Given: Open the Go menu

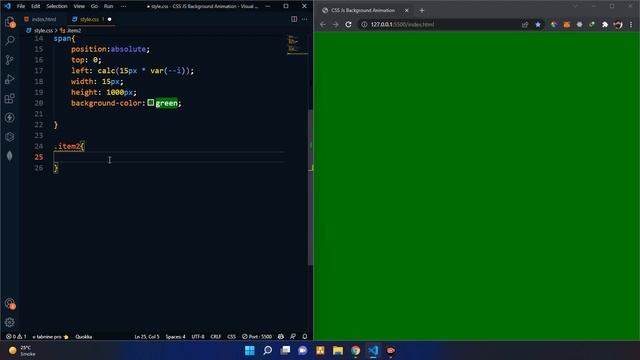Looking at the screenshot, I should click(x=94, y=6).
